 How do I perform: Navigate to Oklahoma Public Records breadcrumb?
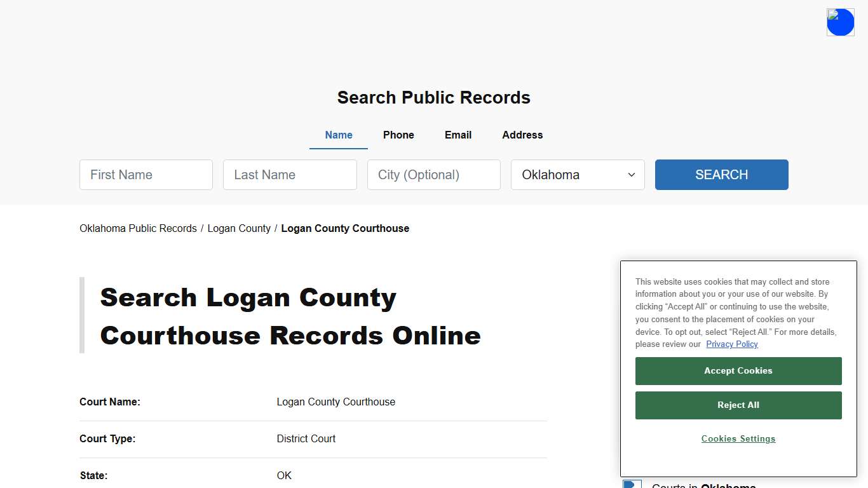tap(138, 228)
